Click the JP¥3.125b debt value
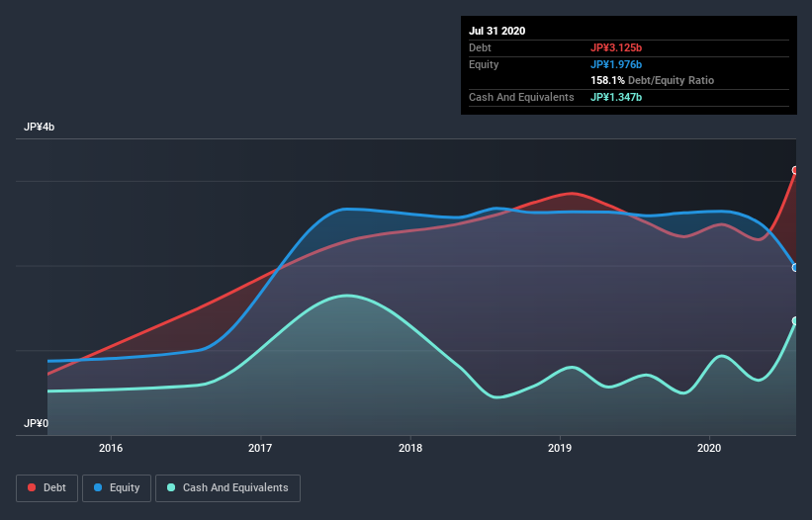This screenshot has width=812, height=520. [616, 47]
